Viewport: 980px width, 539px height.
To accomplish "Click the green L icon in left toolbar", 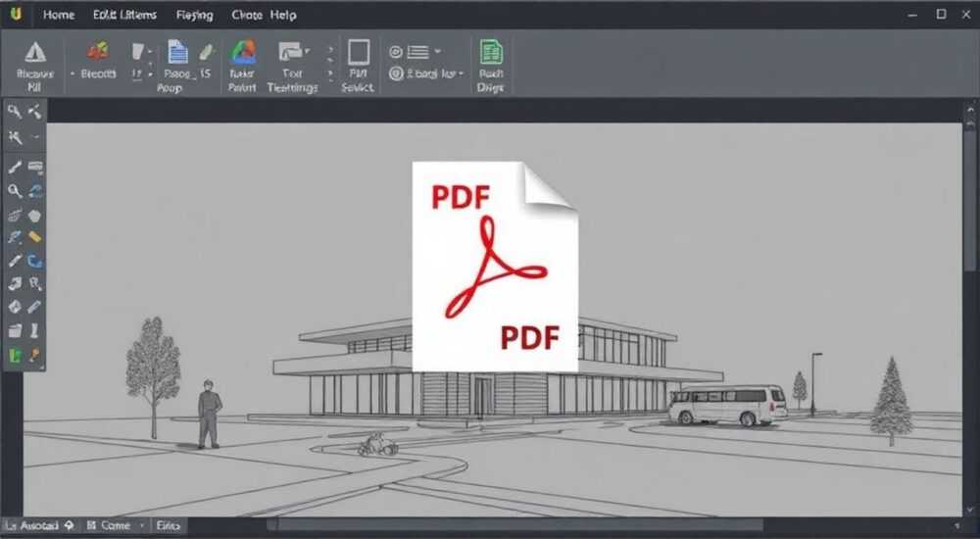I will 15,356.
